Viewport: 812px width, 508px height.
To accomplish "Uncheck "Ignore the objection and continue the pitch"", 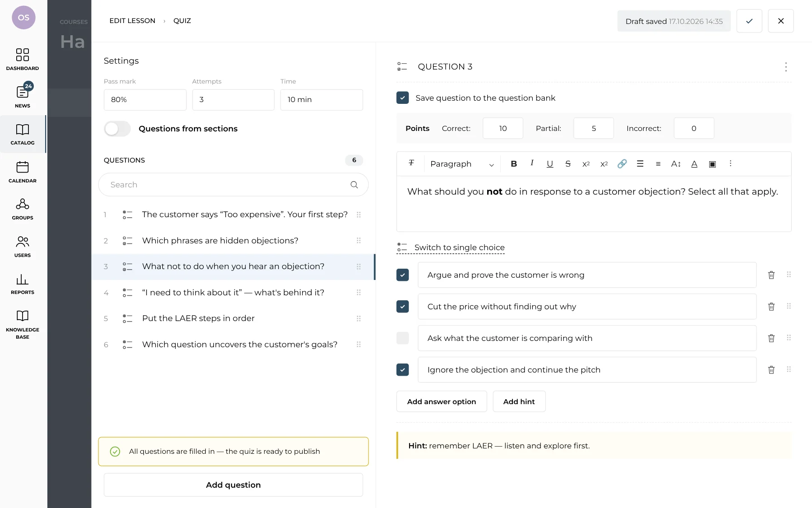I will point(402,370).
